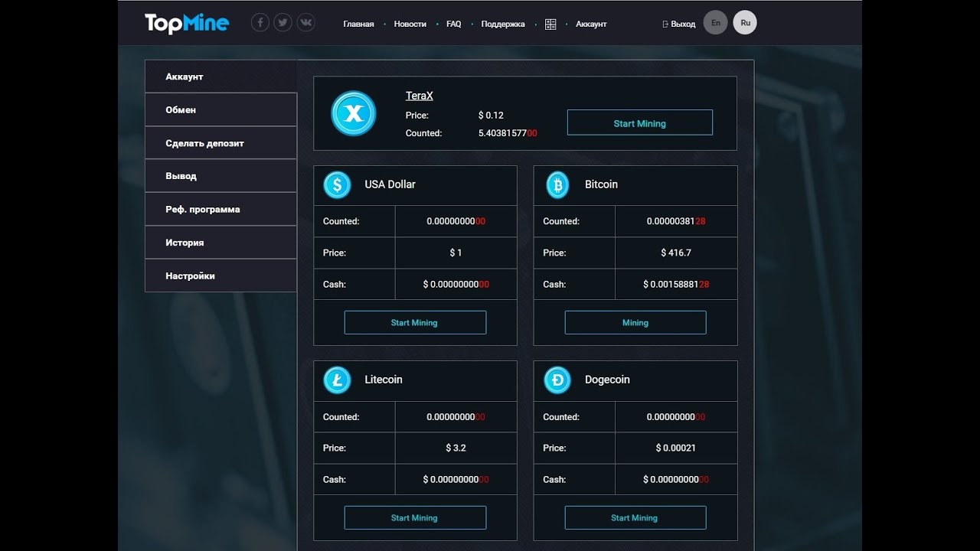Click TeraX counted value 5.4038157700

coord(508,133)
